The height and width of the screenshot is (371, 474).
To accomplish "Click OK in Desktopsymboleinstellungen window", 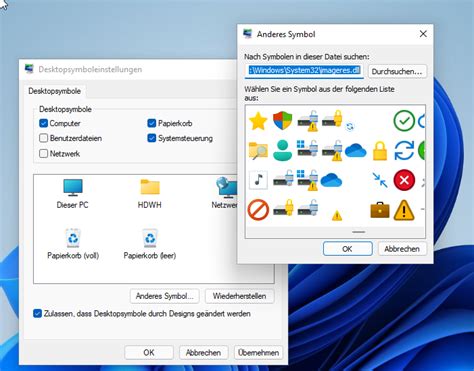I will click(149, 353).
